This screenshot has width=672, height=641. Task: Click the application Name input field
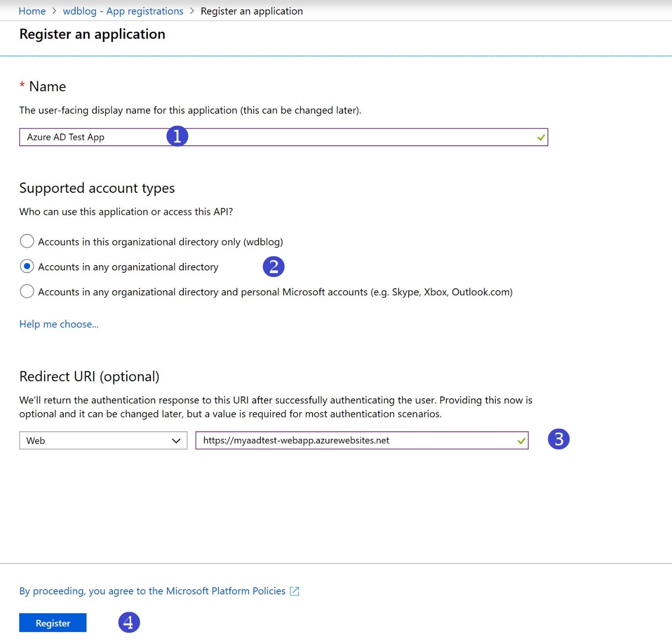tap(283, 137)
